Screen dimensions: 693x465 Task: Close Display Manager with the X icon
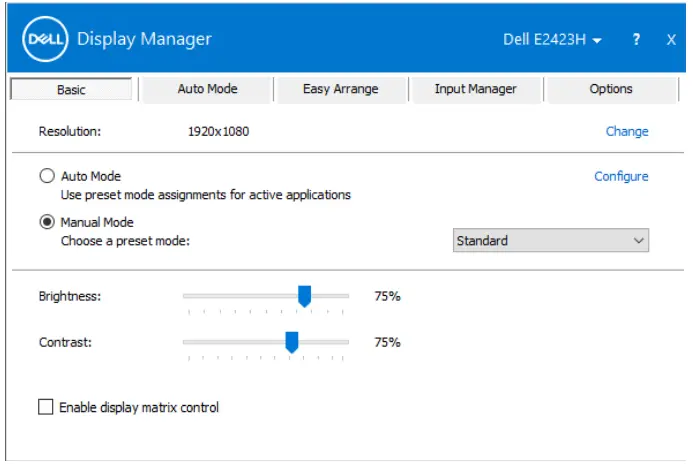pyautogui.click(x=671, y=40)
